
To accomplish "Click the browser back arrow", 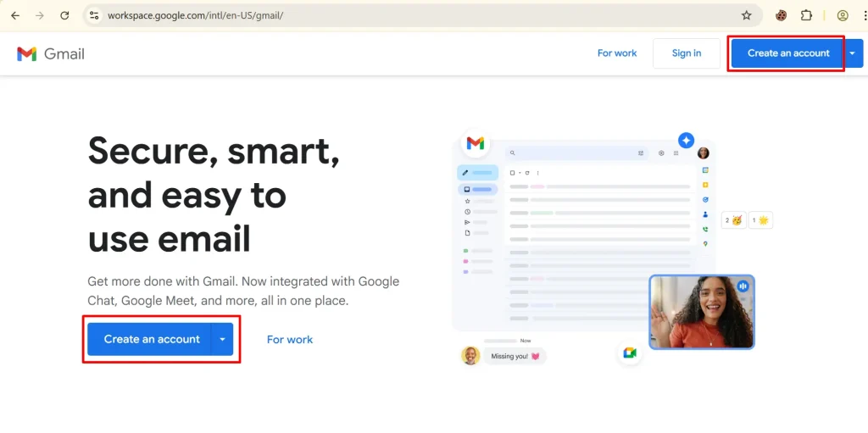I will pos(15,15).
